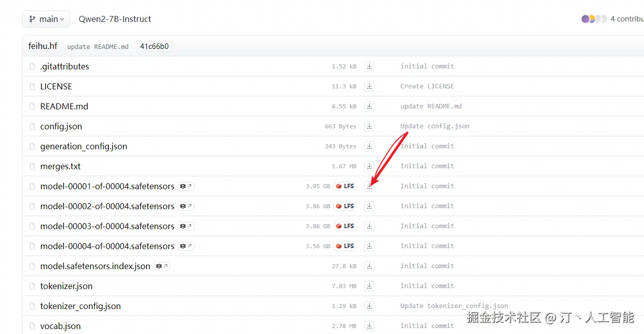Open safetensors viewer for model-00002-of-00004
Image resolution: width=644 pixels, height=334 pixels.
[186, 206]
